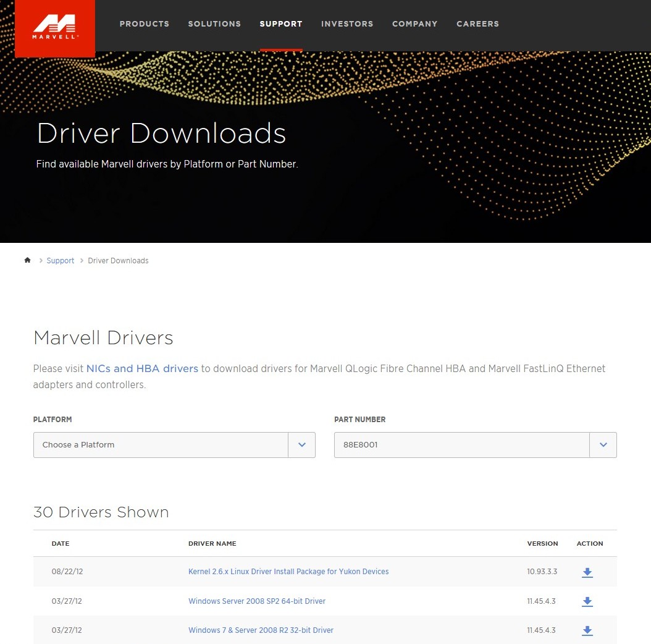This screenshot has height=644, width=651.
Task: Click the DRIVER NAME column header
Action: click(212, 543)
